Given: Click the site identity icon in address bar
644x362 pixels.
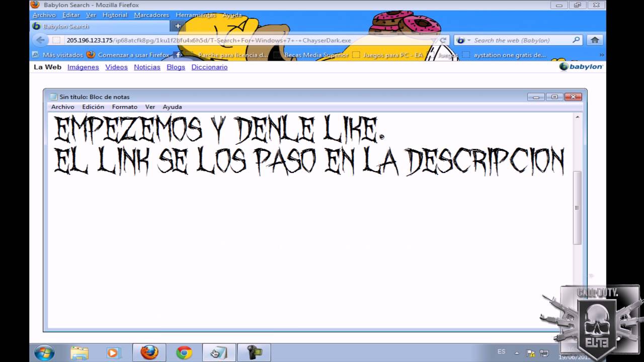Looking at the screenshot, I should click(x=56, y=40).
